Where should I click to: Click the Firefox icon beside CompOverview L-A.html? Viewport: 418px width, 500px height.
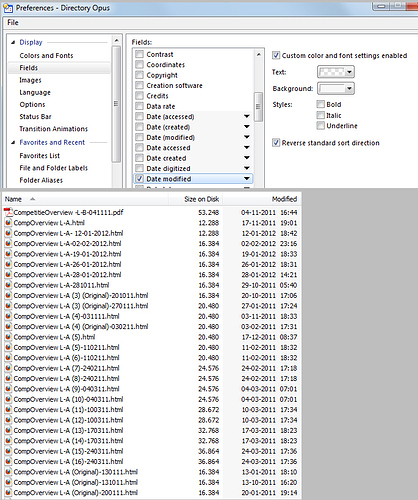(x=8, y=223)
